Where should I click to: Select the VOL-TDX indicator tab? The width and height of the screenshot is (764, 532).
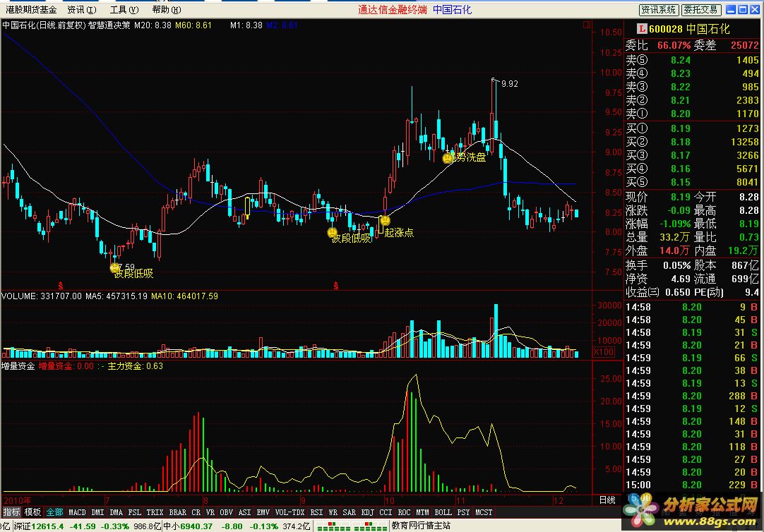pyautogui.click(x=290, y=512)
